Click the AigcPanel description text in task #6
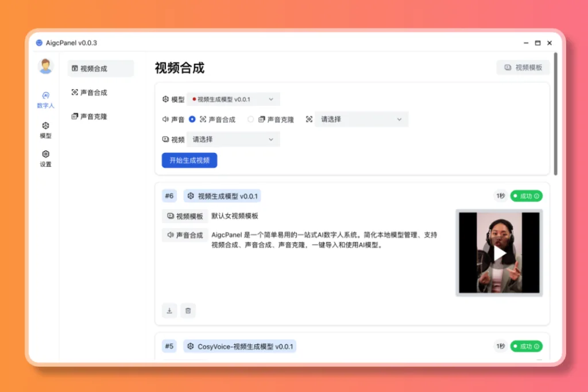This screenshot has width=588, height=392. 324,240
